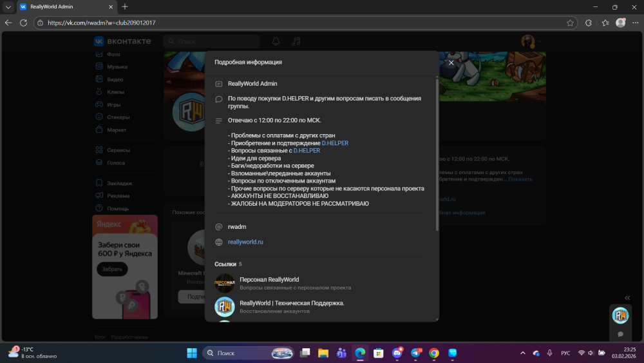
Task: Focus the VK Поиск search field
Action: [x=211, y=41]
